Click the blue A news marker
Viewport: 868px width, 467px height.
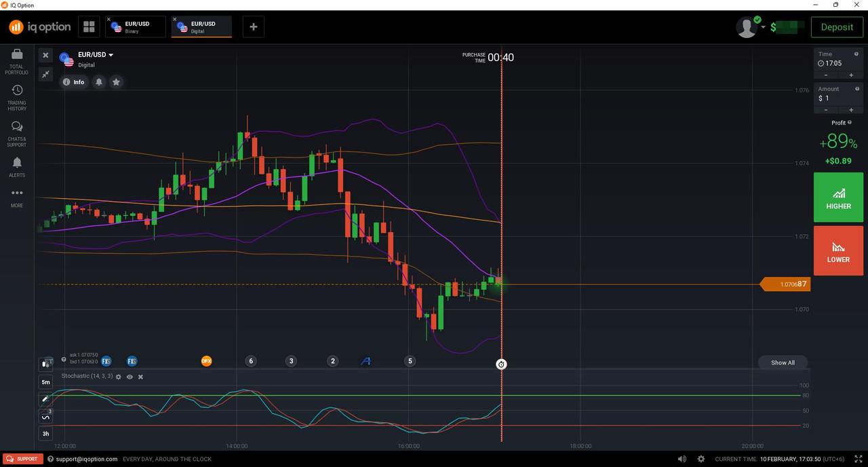point(366,361)
